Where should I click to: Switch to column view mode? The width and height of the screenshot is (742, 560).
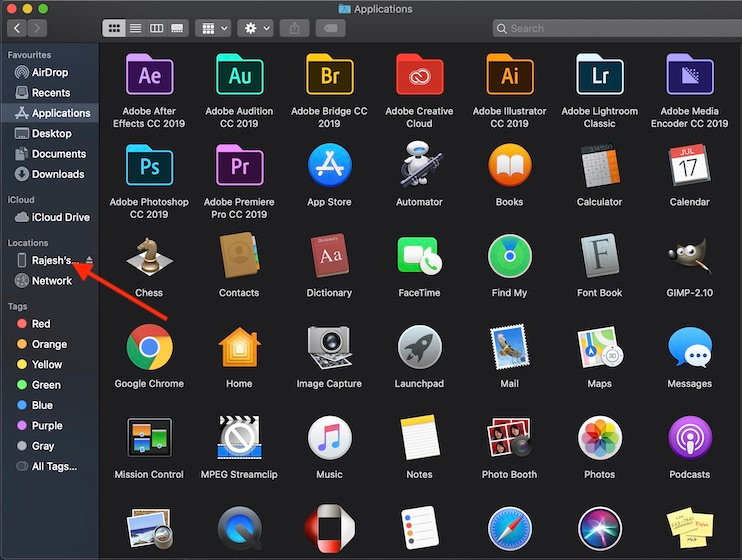[x=157, y=29]
